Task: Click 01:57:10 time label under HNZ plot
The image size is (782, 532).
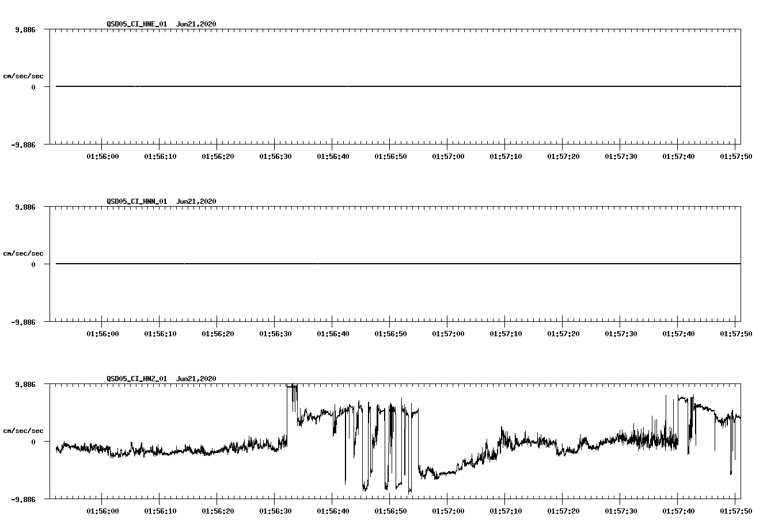Action: point(506,511)
